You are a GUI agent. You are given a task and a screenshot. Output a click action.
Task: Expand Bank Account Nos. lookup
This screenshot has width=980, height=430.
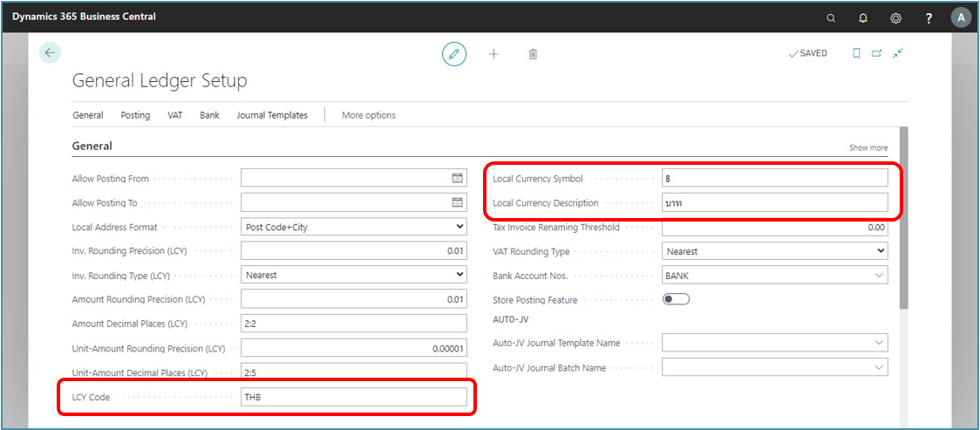[880, 275]
